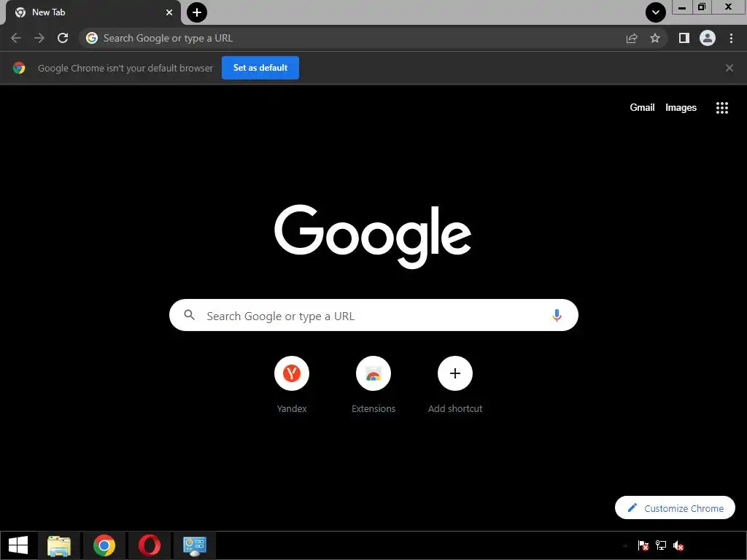Screen dimensions: 747x560
Task: Open the side panel icon
Action: click(684, 38)
